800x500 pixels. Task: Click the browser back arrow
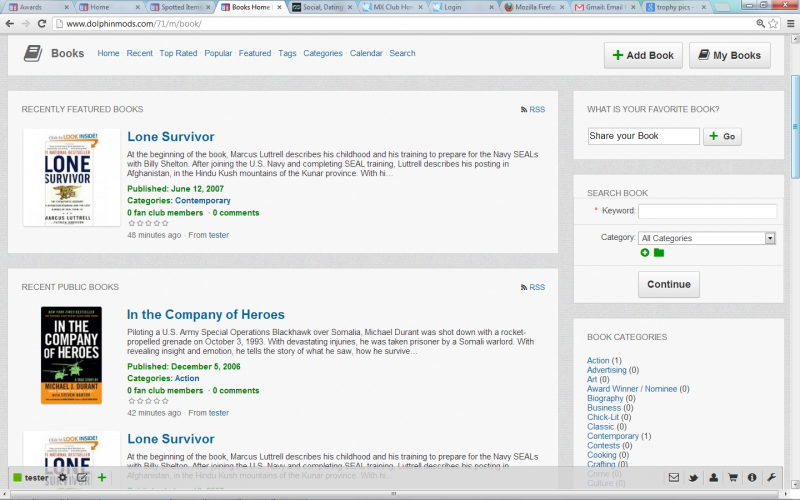[x=10, y=23]
